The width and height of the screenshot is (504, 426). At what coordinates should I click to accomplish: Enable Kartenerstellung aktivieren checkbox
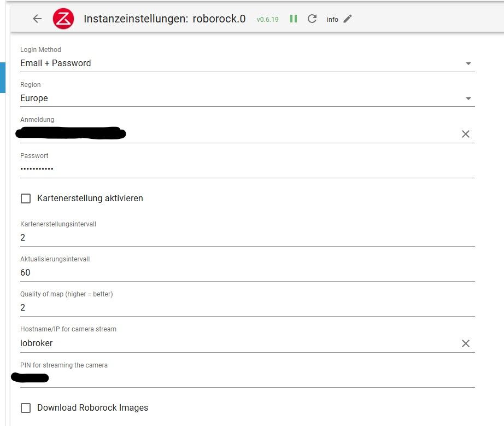pos(26,199)
